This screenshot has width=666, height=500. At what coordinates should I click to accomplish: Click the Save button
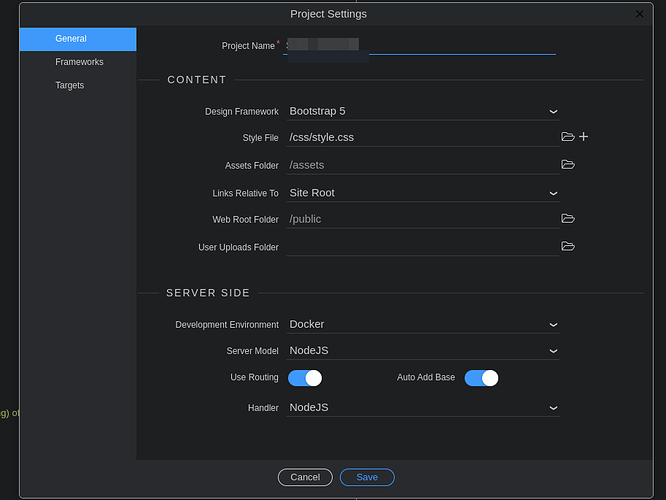point(367,477)
